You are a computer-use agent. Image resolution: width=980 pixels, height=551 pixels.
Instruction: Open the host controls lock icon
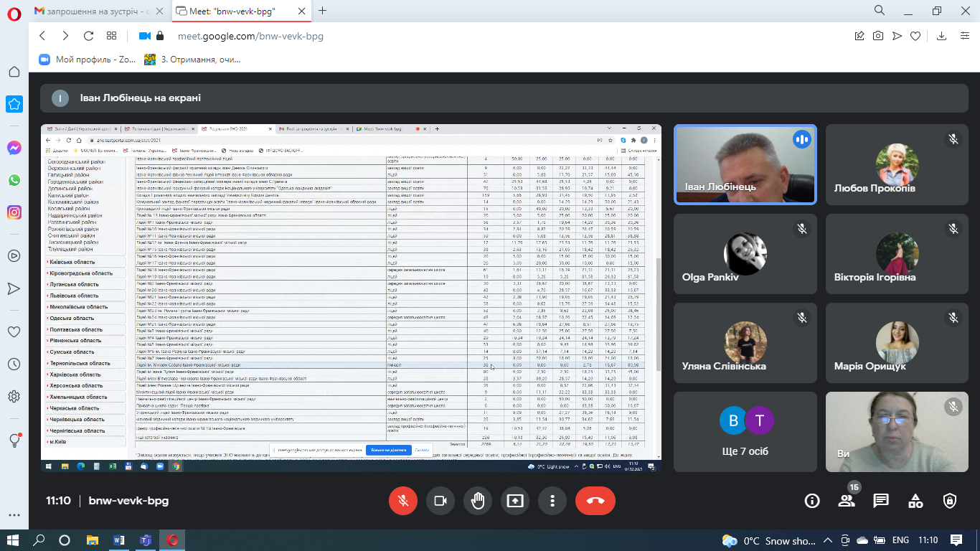950,501
